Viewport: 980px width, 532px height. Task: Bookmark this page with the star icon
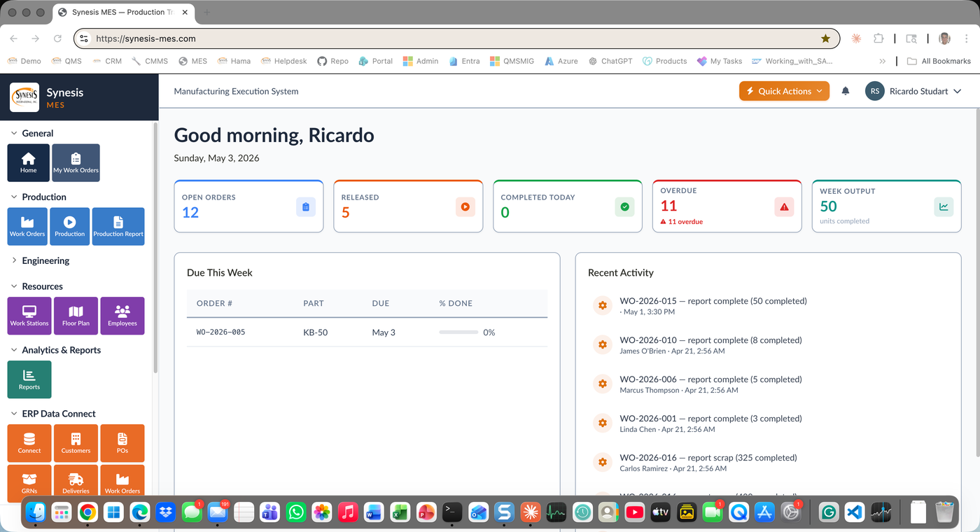[826, 38]
